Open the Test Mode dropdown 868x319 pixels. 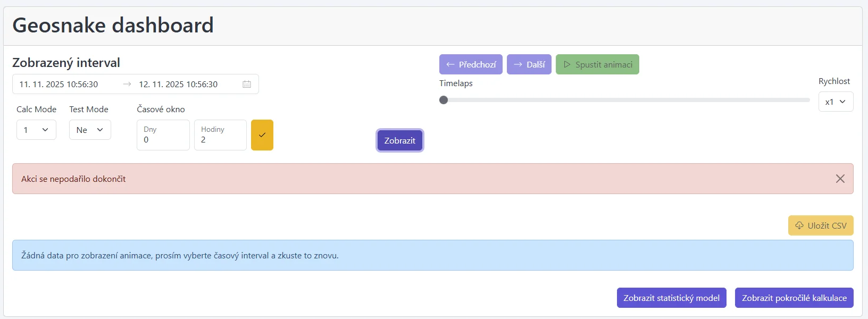point(90,130)
